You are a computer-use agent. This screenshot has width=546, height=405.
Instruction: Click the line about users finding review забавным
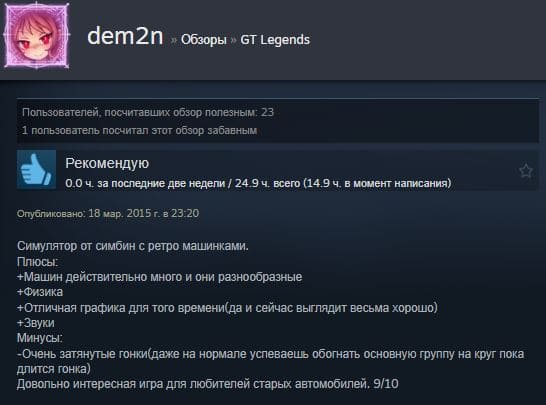pos(139,131)
